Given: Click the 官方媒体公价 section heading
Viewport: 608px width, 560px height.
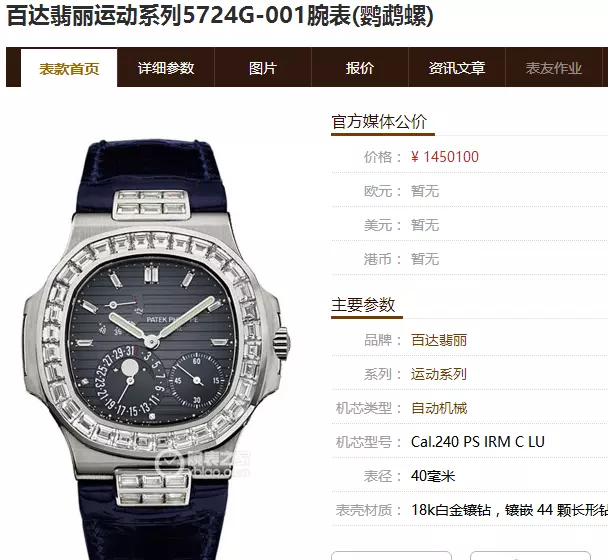Looking at the screenshot, I should point(379,122).
